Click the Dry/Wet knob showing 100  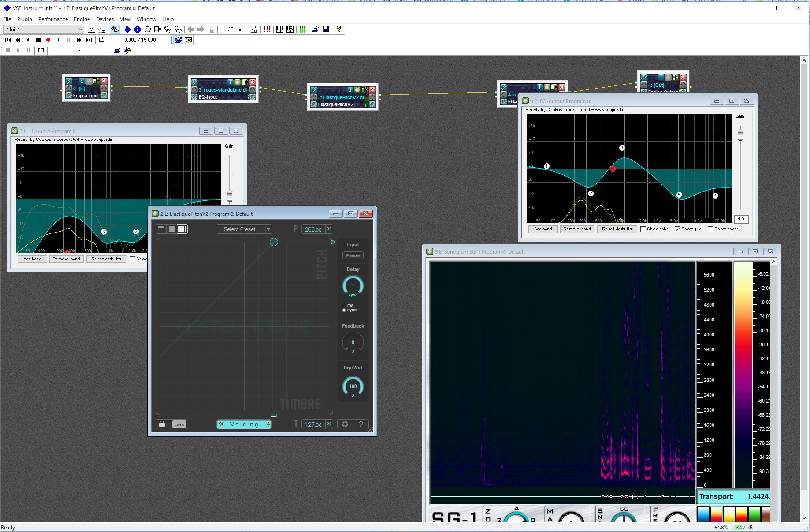353,386
